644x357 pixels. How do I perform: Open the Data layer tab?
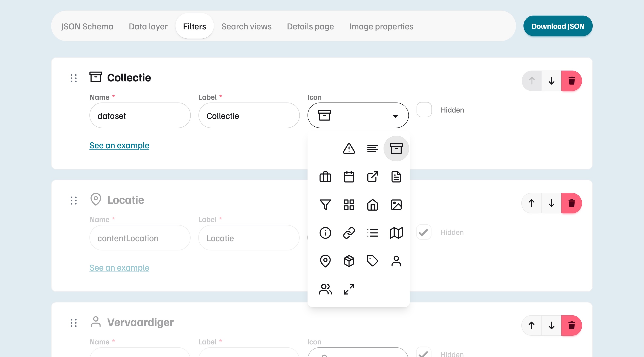pos(148,26)
